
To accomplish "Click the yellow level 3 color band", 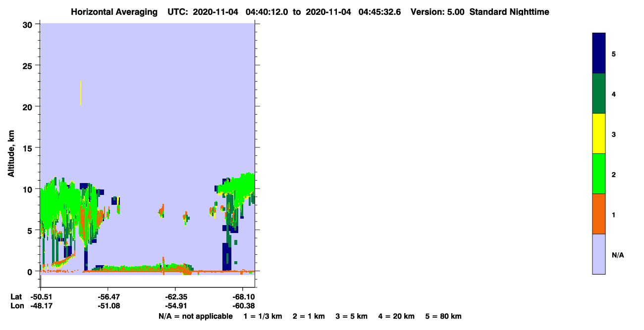I will pos(599,134).
